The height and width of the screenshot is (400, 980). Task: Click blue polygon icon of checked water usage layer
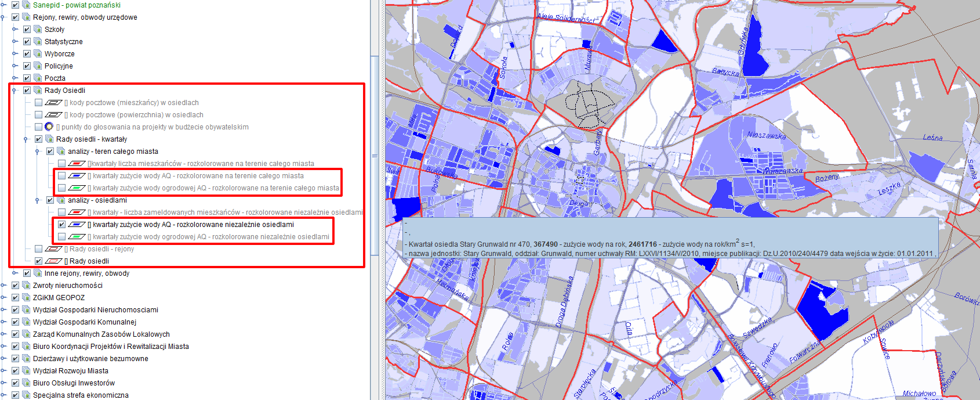click(77, 225)
